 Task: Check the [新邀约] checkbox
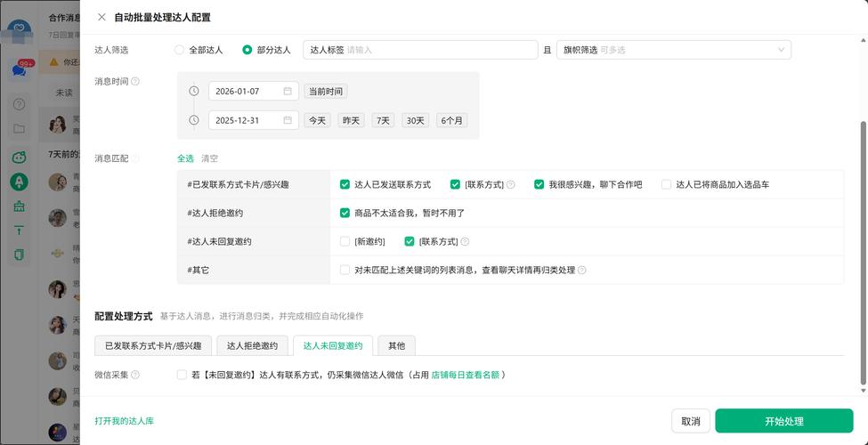point(345,241)
